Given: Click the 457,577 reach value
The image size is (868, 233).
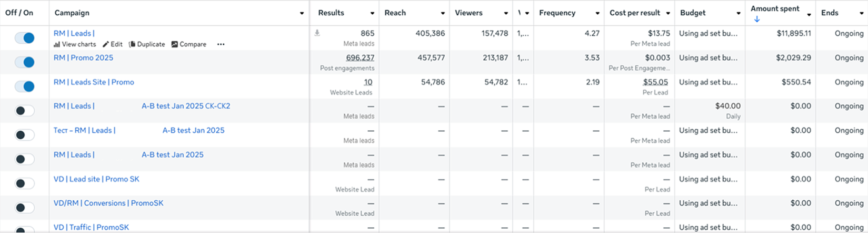Looking at the screenshot, I should [431, 57].
